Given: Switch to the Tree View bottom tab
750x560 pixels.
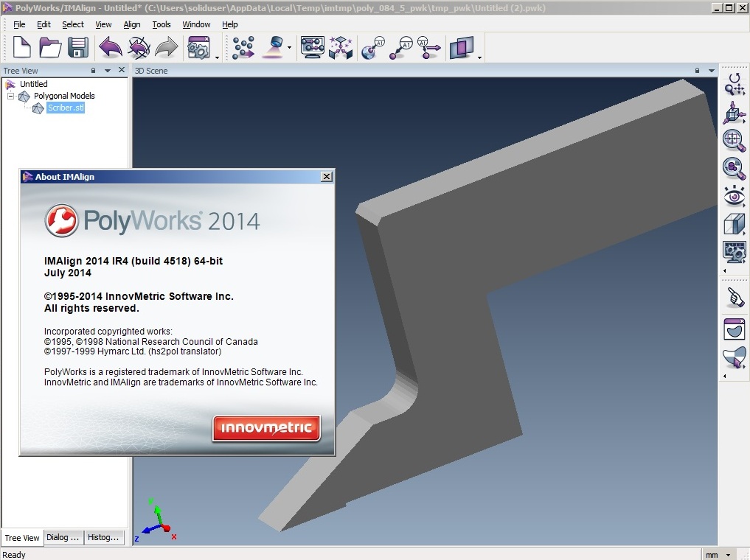Looking at the screenshot, I should coord(22,538).
